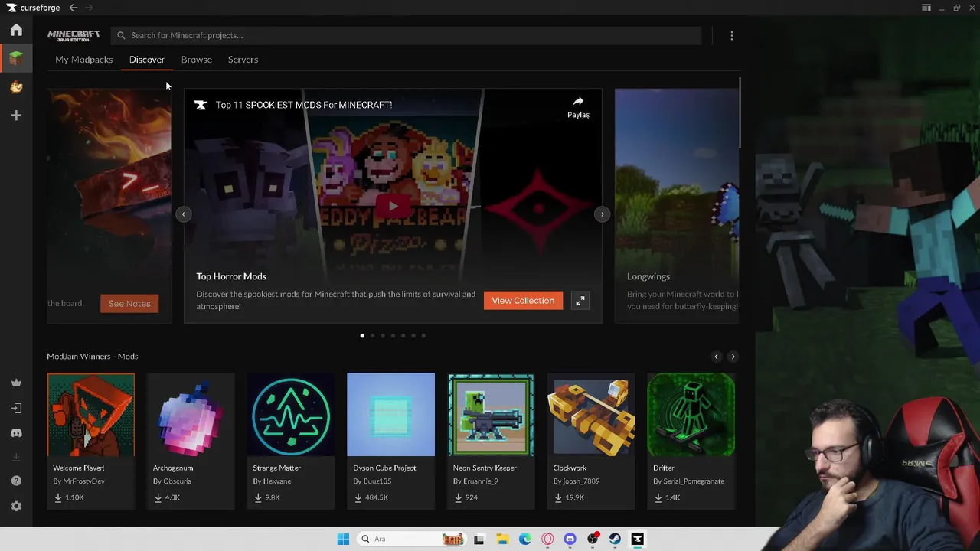Open Microsoft Edge from taskbar

pos(525,539)
